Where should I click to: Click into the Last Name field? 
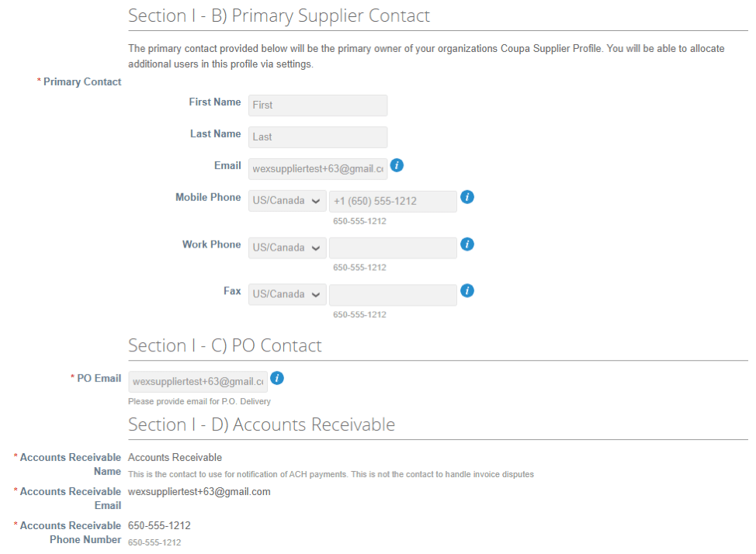317,137
